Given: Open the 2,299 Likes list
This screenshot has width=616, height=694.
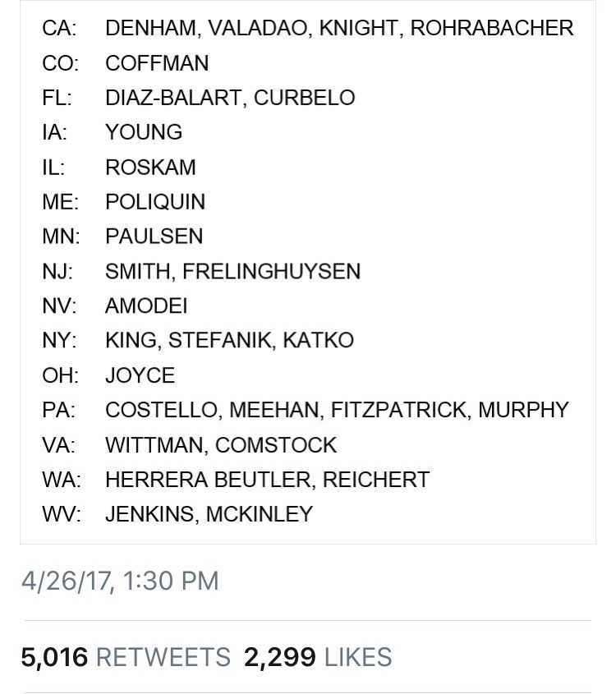Looking at the screenshot, I should [317, 657].
